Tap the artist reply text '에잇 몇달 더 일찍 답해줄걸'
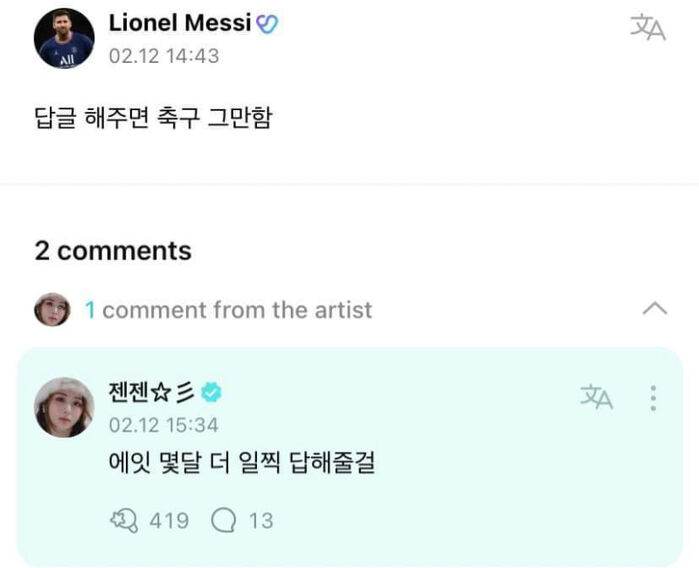Screen dimensions: 699x568 242,462
